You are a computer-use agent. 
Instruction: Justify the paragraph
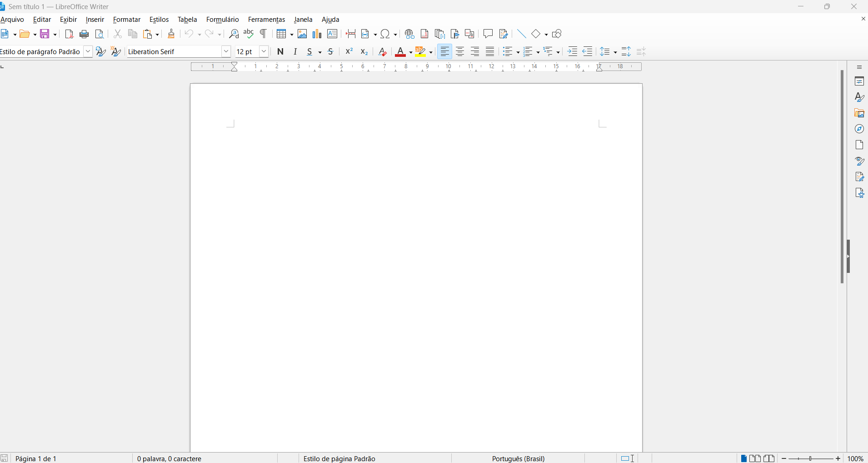[x=490, y=52]
